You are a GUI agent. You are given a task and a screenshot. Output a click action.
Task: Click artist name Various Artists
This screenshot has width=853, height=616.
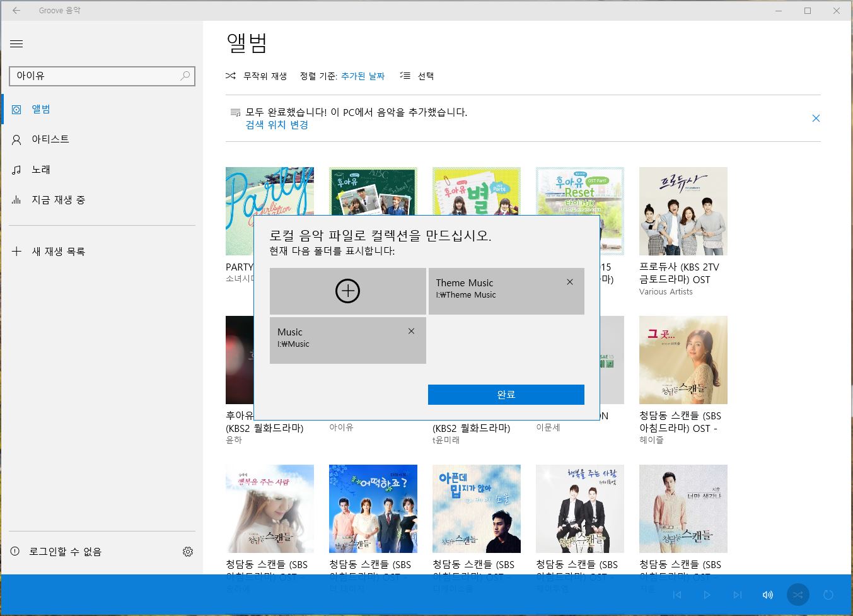coord(666,292)
